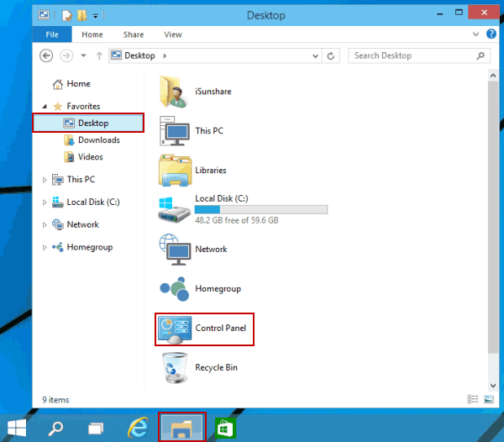Open the File menu
The width and height of the screenshot is (504, 442).
52,34
